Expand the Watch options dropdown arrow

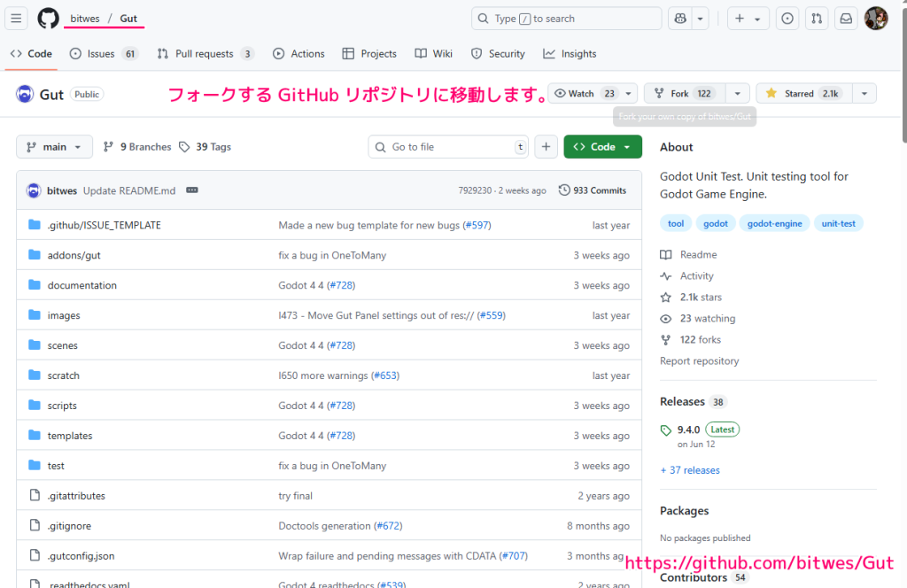(x=629, y=93)
